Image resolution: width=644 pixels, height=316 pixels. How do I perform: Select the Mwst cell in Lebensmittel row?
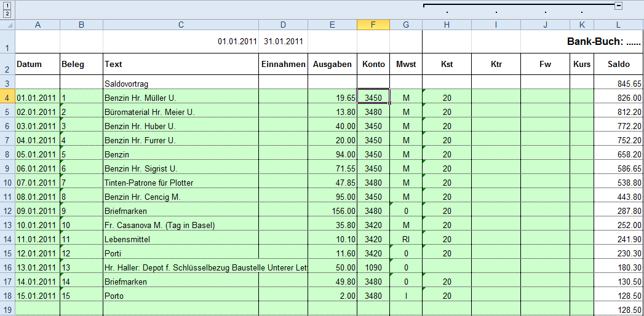pyautogui.click(x=405, y=239)
